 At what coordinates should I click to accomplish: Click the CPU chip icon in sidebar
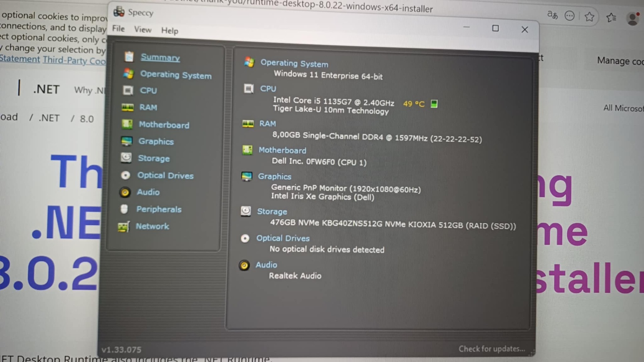tap(128, 90)
